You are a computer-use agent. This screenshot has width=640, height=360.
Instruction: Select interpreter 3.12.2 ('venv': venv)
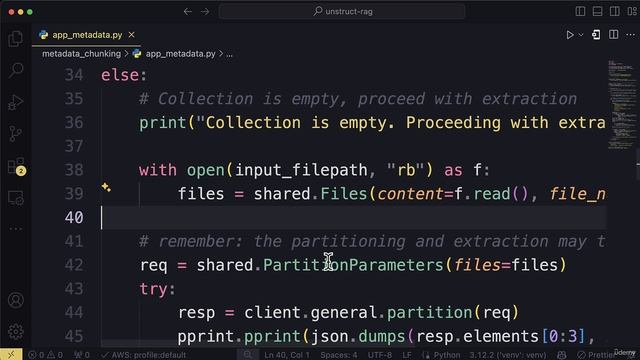click(x=507, y=355)
